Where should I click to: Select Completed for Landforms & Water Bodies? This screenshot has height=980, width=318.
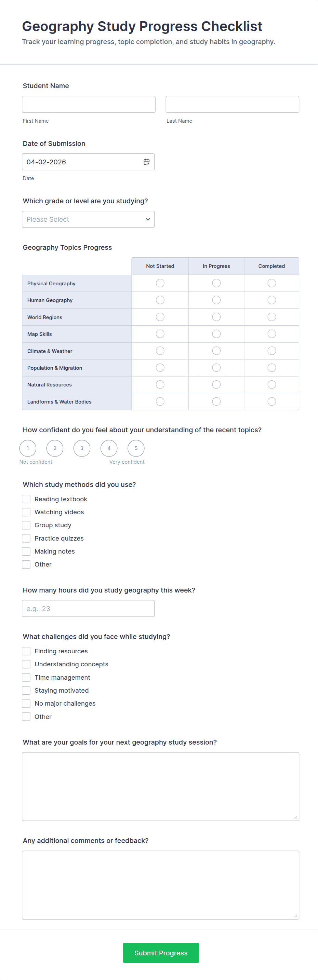271,401
